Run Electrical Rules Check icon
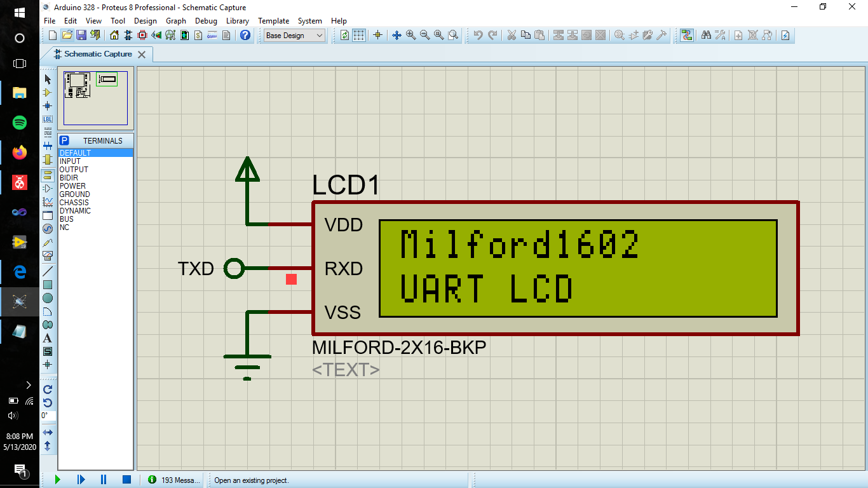The image size is (868, 488). click(x=785, y=36)
